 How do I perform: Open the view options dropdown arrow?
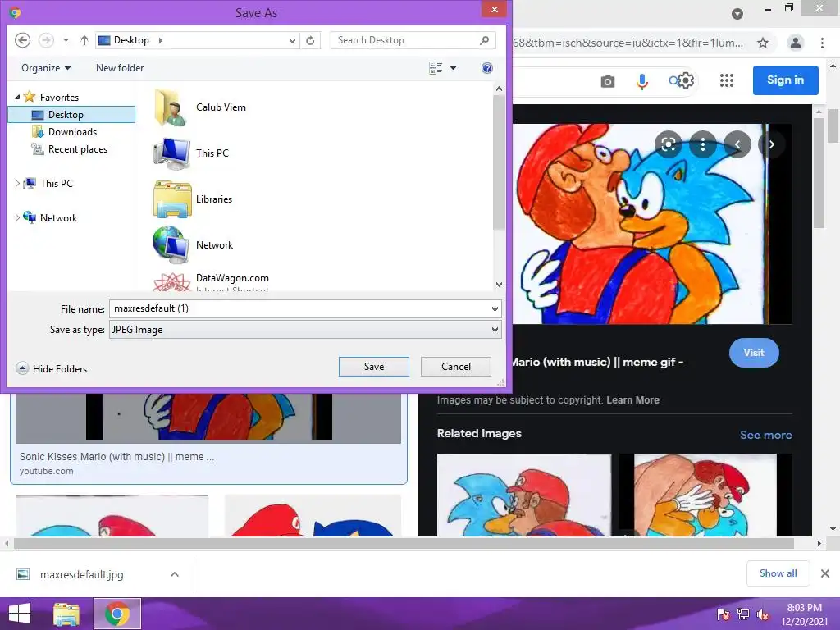[453, 68]
